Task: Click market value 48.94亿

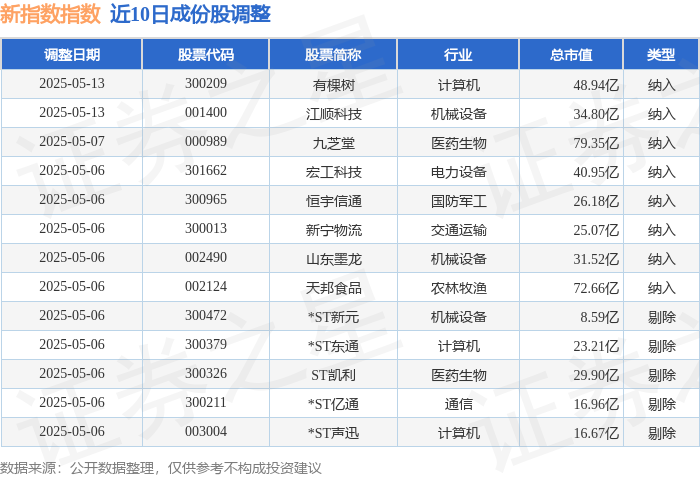Action: 596,84
